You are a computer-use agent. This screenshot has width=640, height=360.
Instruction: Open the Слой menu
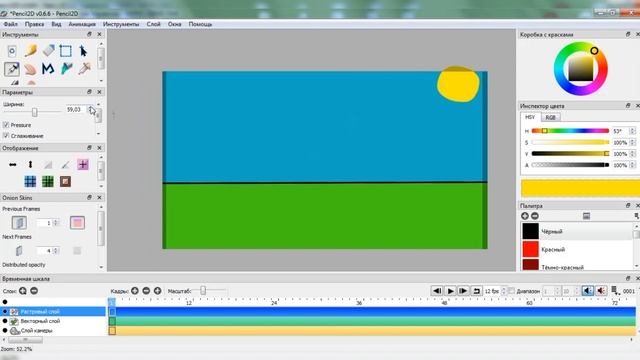[x=153, y=24]
